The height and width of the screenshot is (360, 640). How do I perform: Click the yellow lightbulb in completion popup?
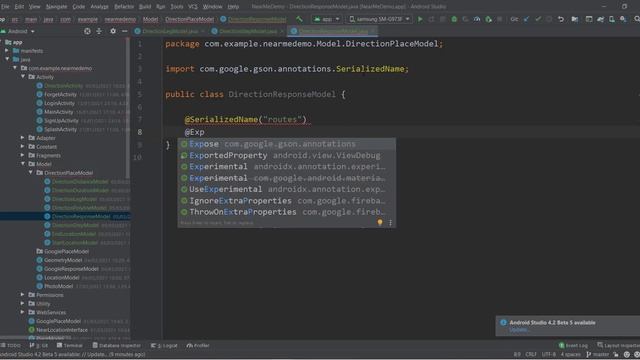pos(380,222)
